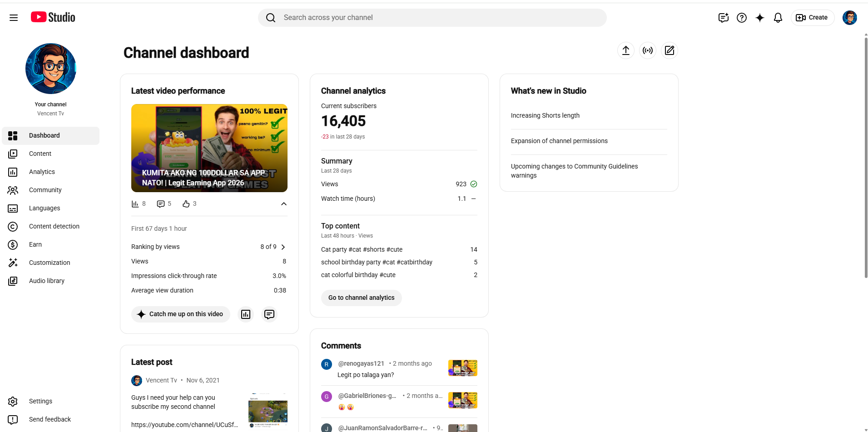Click the "Legit po talaga yan?" comment

coord(366,375)
